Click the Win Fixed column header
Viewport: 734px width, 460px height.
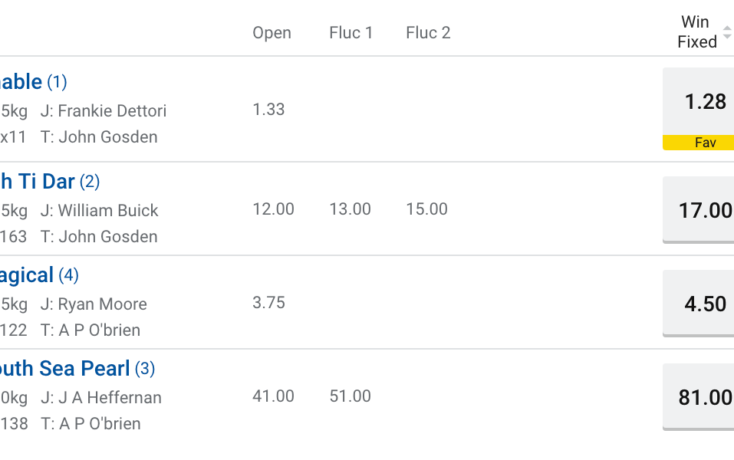point(697,32)
